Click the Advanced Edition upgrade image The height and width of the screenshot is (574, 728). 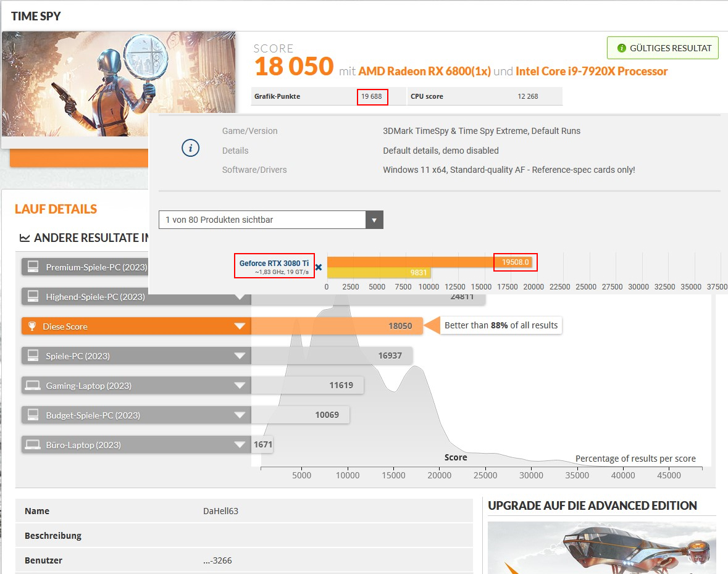[x=601, y=547]
